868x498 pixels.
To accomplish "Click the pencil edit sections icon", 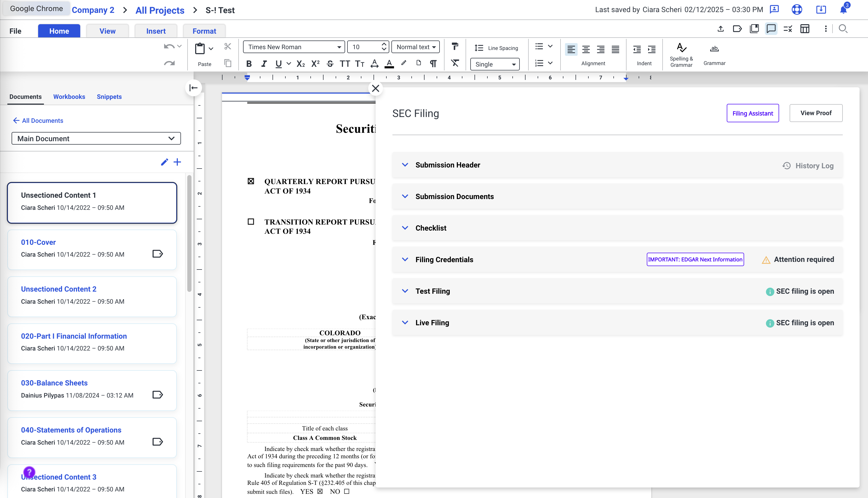I will coord(165,162).
